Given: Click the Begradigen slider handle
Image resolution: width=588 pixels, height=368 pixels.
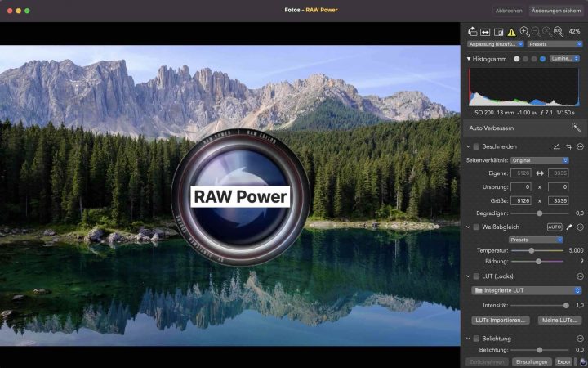Looking at the screenshot, I should click(539, 213).
